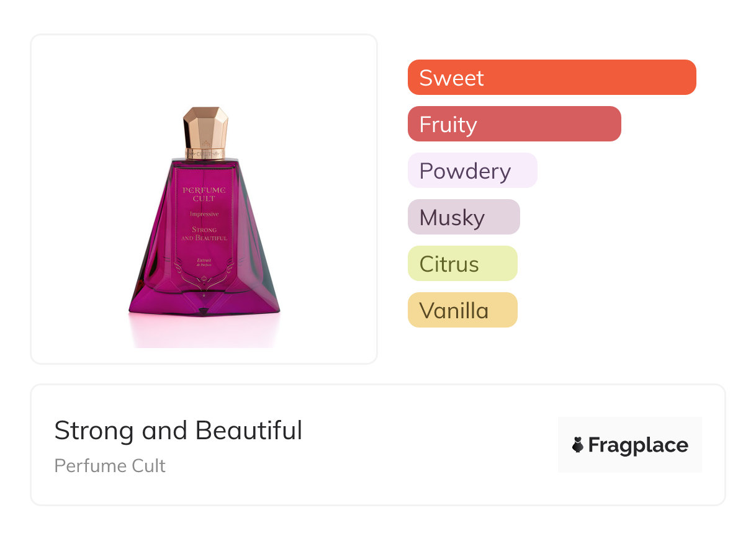This screenshot has height=536, width=756.
Task: Click the Impressive text on bottle label
Action: pyautogui.click(x=204, y=214)
